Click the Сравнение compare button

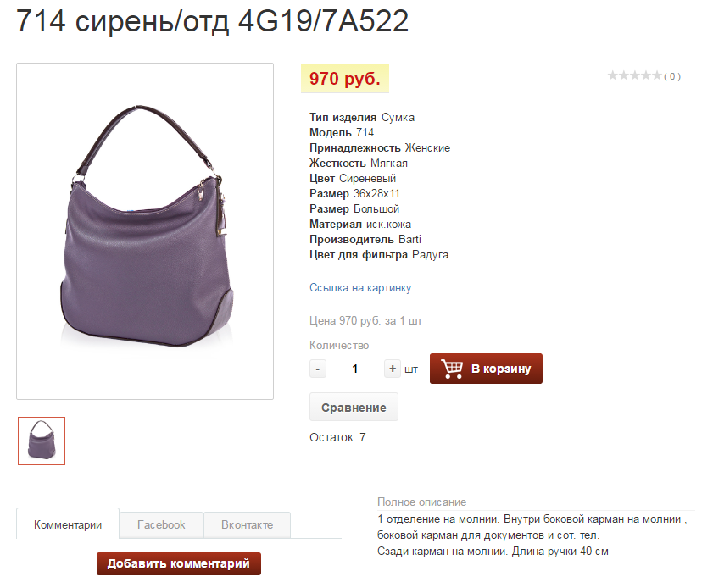click(354, 408)
